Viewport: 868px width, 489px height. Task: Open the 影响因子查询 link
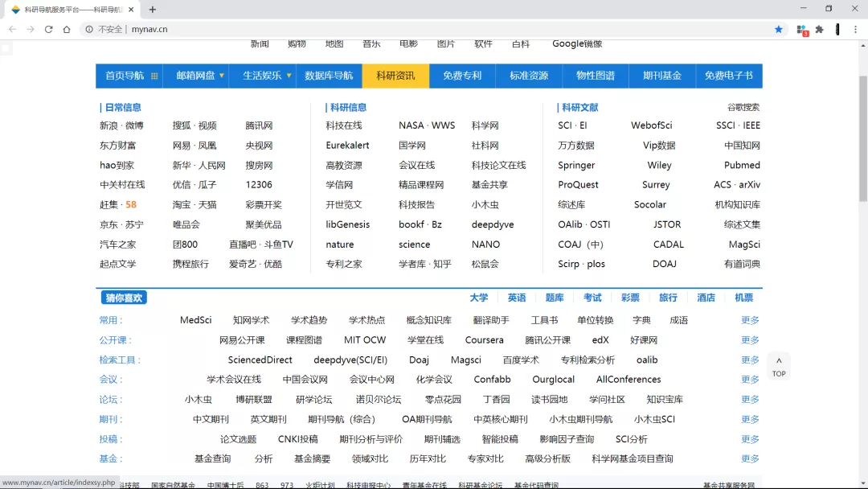(567, 439)
